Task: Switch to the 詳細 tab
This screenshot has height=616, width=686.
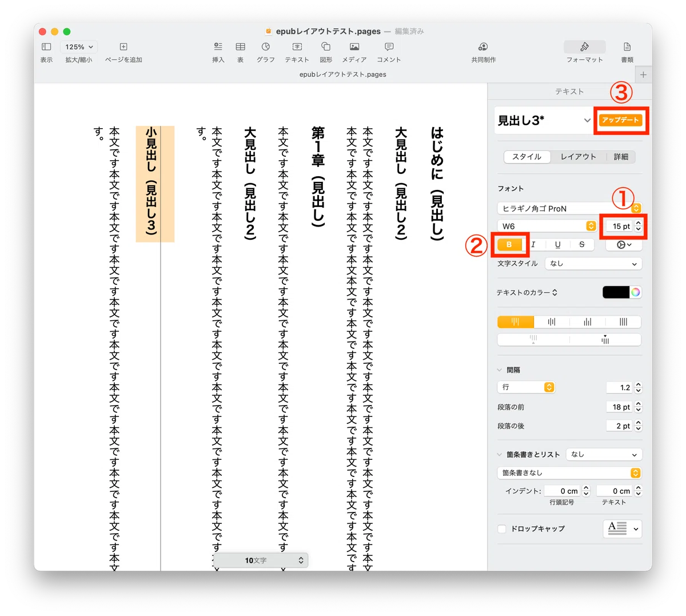Action: click(x=621, y=157)
